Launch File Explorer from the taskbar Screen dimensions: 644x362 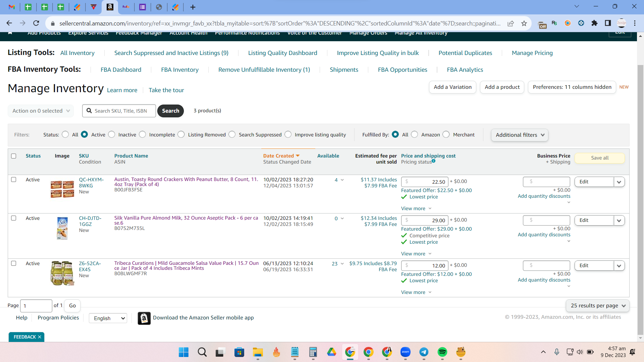pos(258,352)
